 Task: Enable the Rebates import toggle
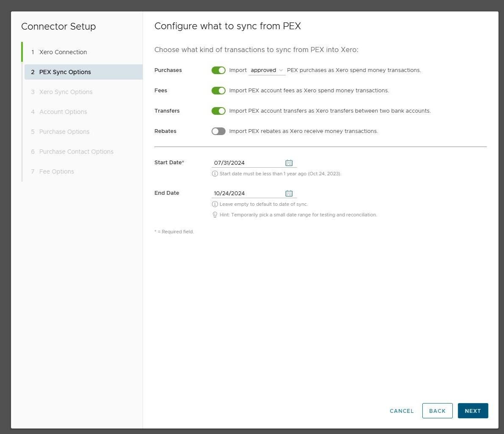[x=218, y=131]
